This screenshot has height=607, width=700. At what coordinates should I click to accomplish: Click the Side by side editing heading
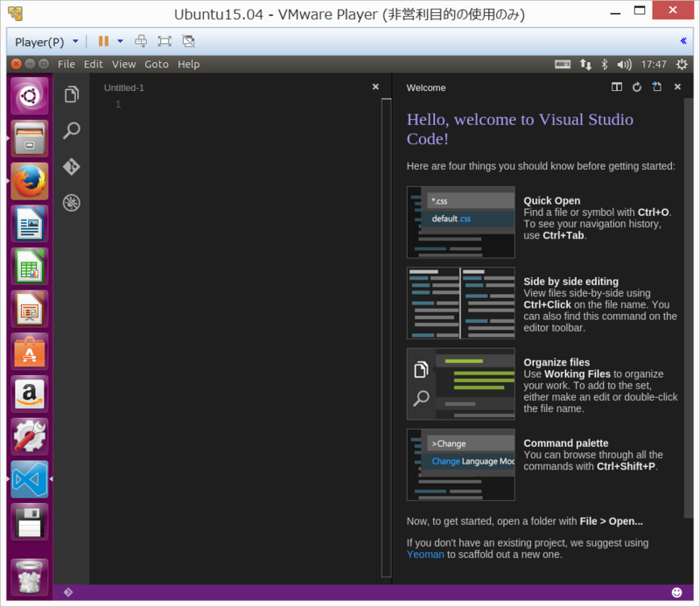click(x=571, y=281)
